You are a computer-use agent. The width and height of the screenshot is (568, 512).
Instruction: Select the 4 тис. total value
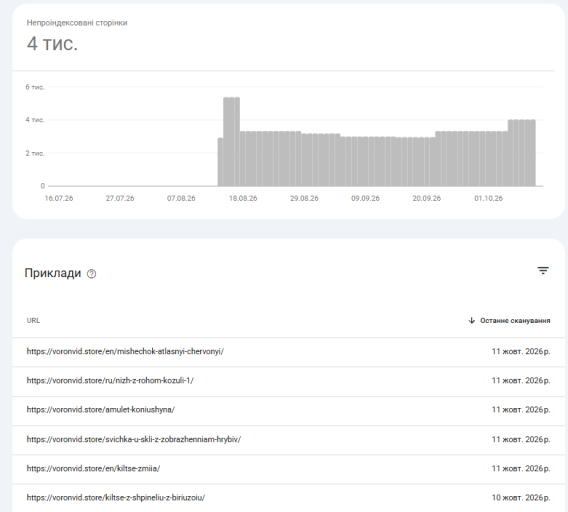pos(52,43)
